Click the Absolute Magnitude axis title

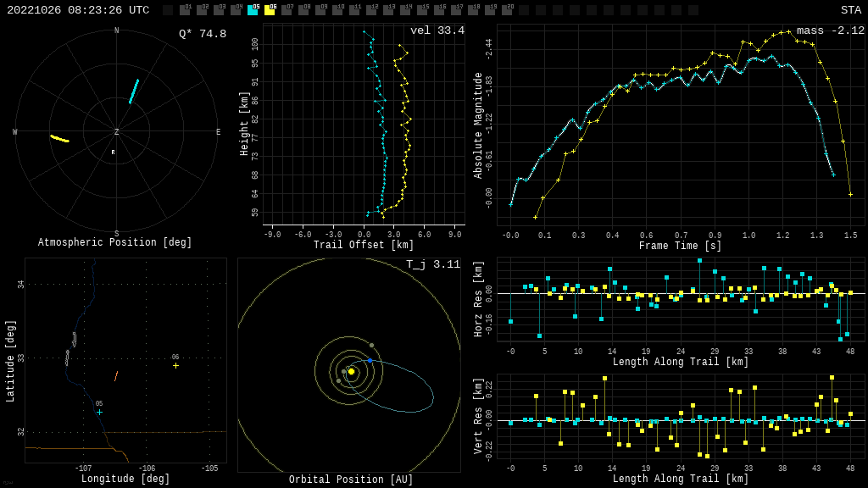(x=478, y=125)
